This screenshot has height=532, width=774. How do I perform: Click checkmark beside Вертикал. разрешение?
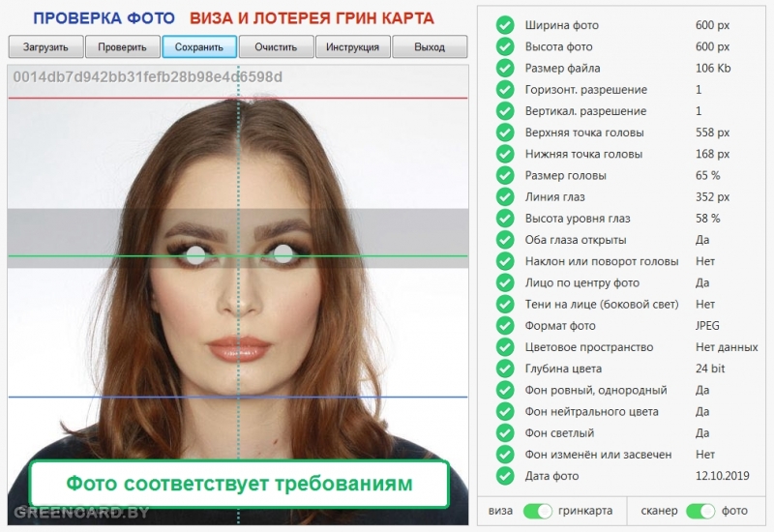pos(505,110)
